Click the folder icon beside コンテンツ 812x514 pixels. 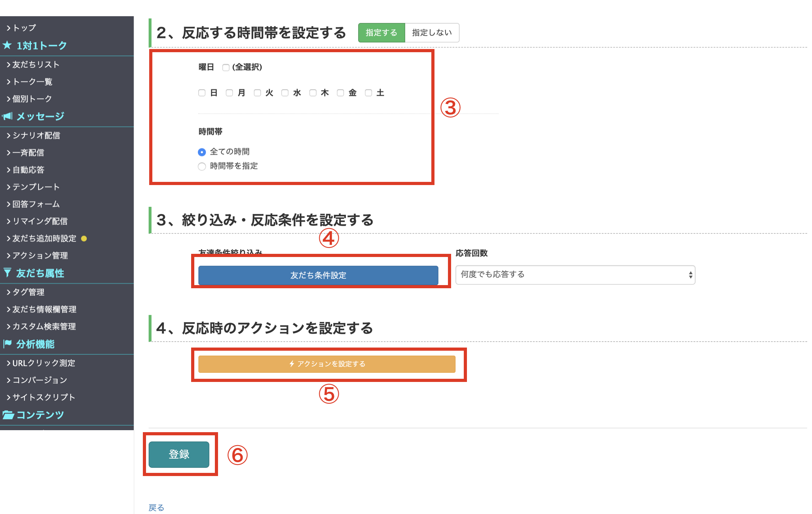(8, 414)
